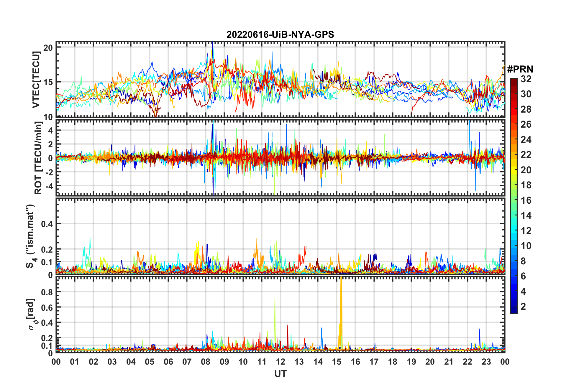Click the VTEC panel y-tick label 15

(x=48, y=82)
